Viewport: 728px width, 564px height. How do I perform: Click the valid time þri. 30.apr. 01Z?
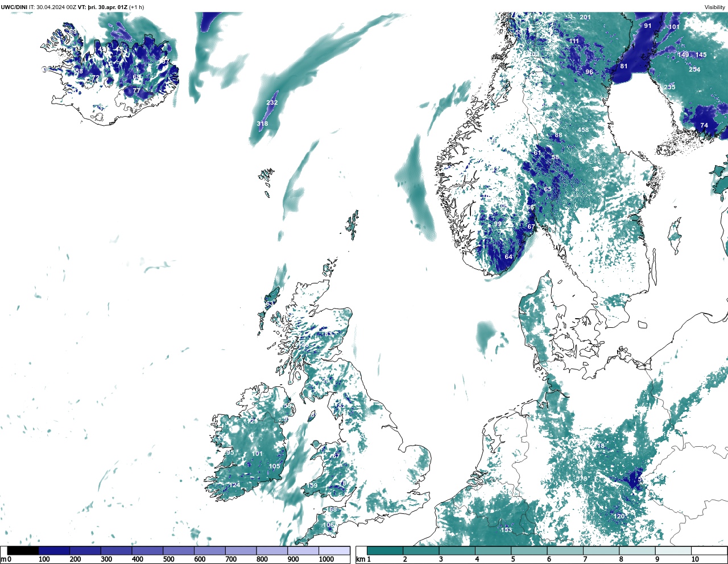[x=107, y=7]
